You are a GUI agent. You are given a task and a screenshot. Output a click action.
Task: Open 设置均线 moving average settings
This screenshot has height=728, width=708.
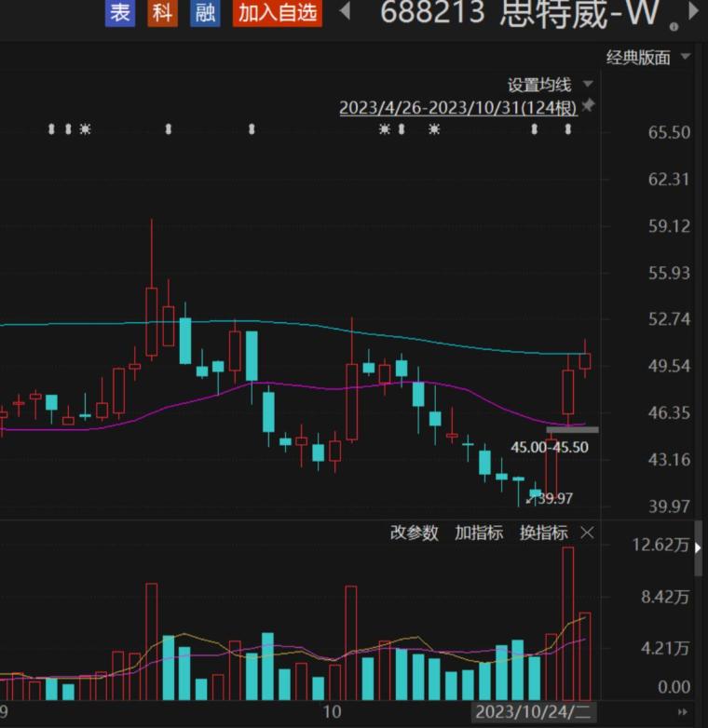tap(538, 85)
